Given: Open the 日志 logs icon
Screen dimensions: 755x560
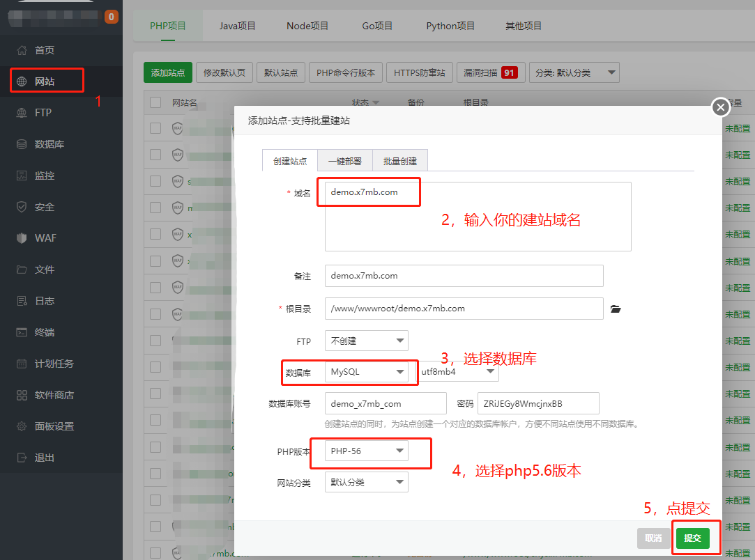Looking at the screenshot, I should pos(22,301).
